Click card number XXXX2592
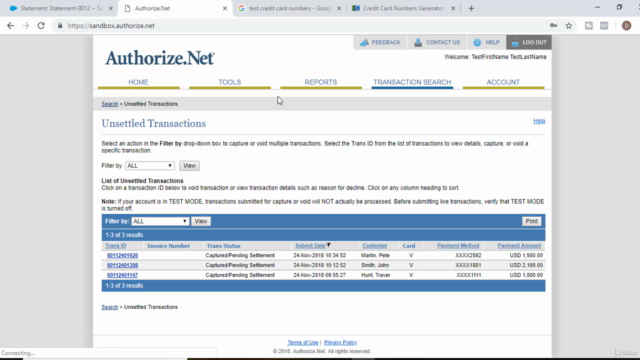640x360 pixels. click(468, 256)
